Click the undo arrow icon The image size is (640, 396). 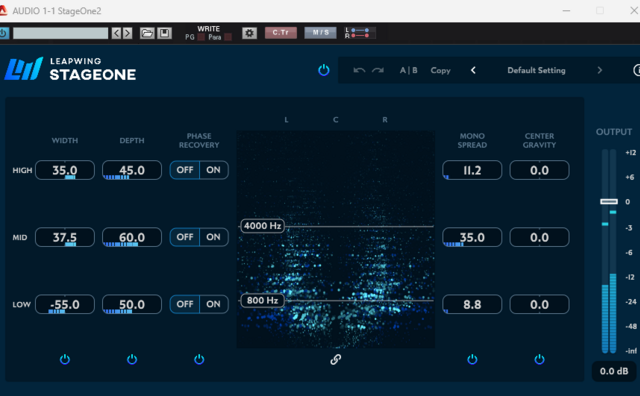pyautogui.click(x=359, y=70)
